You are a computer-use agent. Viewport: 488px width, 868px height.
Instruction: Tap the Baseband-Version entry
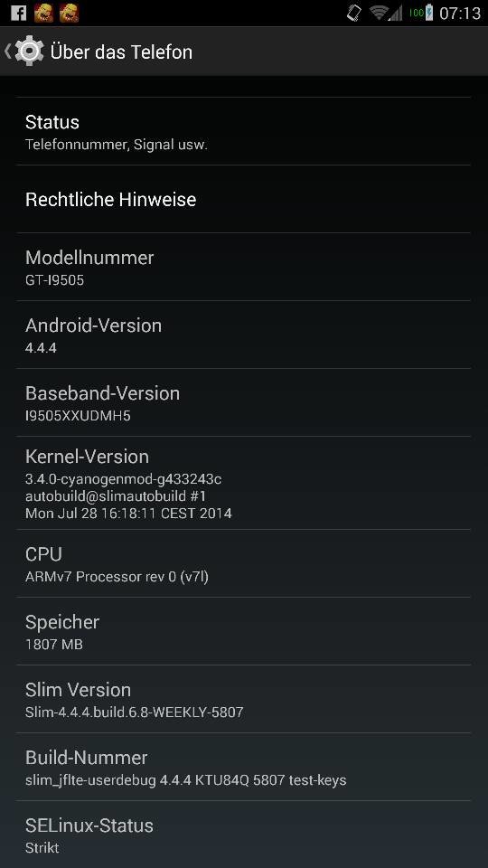click(243, 402)
